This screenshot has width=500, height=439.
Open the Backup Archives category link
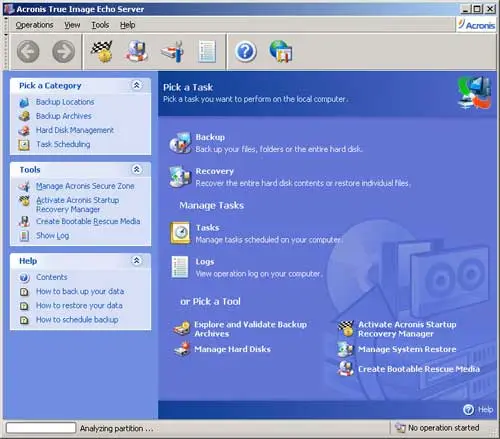64,116
